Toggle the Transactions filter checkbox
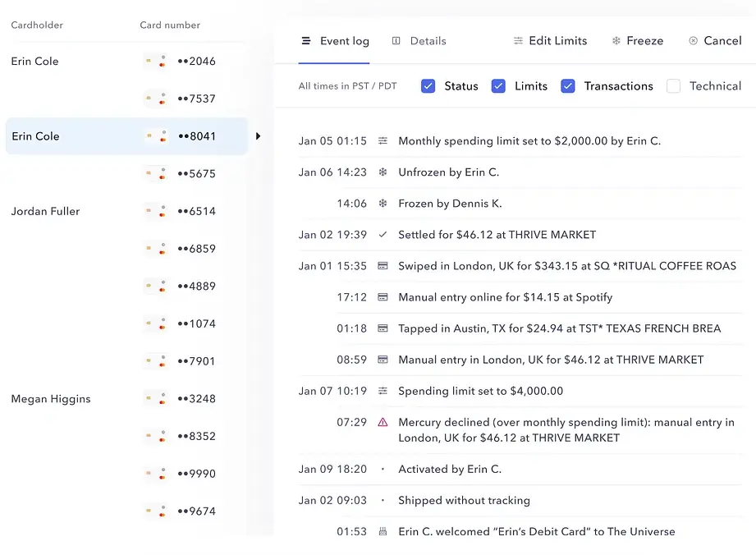 [568, 86]
